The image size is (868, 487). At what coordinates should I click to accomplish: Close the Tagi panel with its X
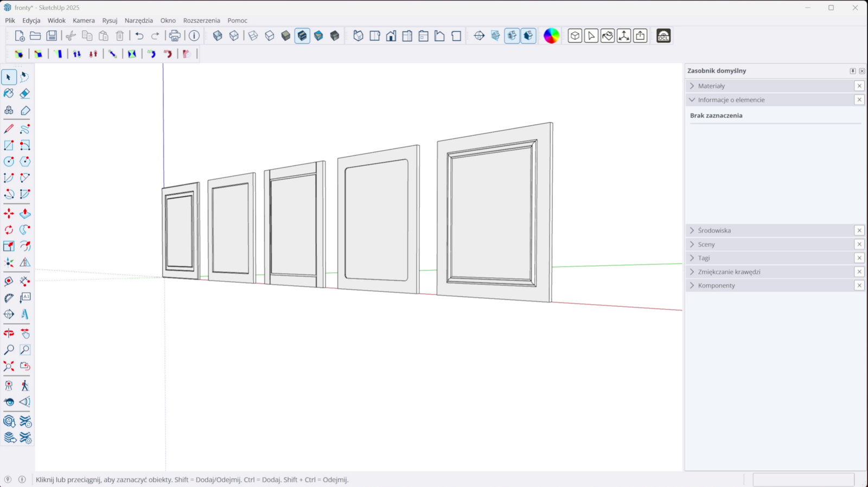tap(859, 258)
